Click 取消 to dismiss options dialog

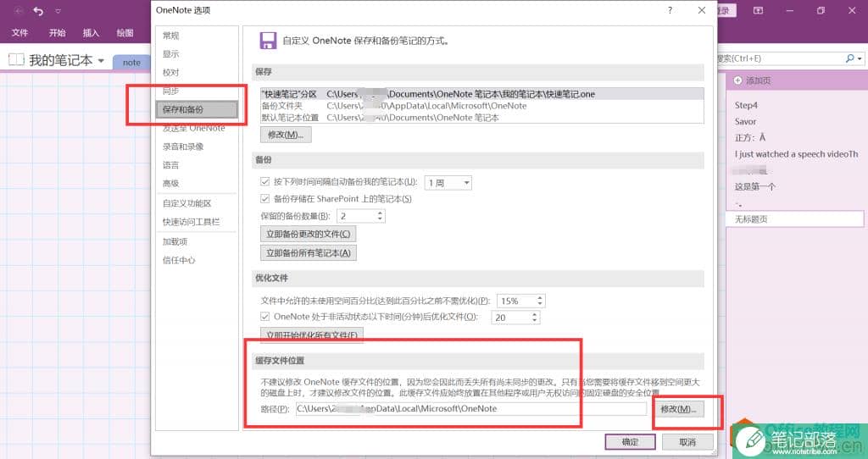tap(687, 442)
